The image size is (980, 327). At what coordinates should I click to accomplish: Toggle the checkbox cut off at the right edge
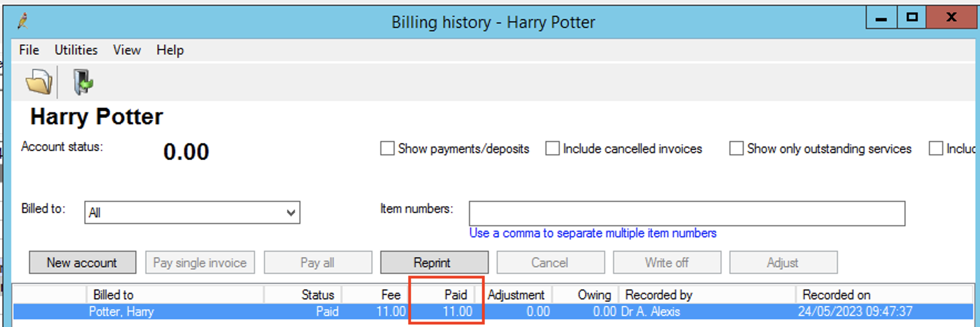pyautogui.click(x=936, y=149)
